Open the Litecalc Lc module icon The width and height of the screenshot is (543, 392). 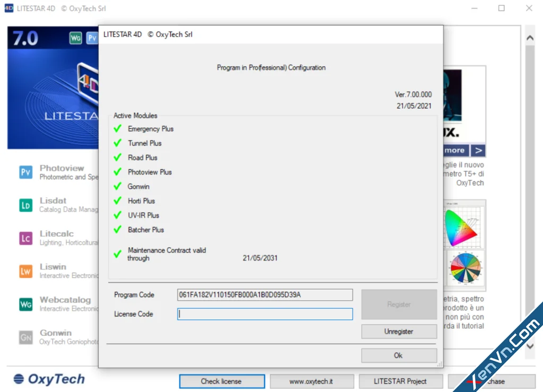point(25,238)
